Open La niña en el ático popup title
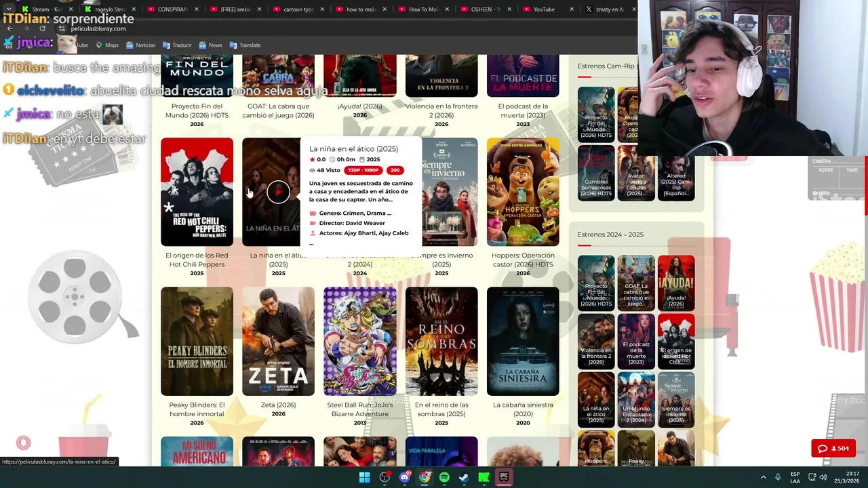The width and height of the screenshot is (868, 488). (353, 149)
